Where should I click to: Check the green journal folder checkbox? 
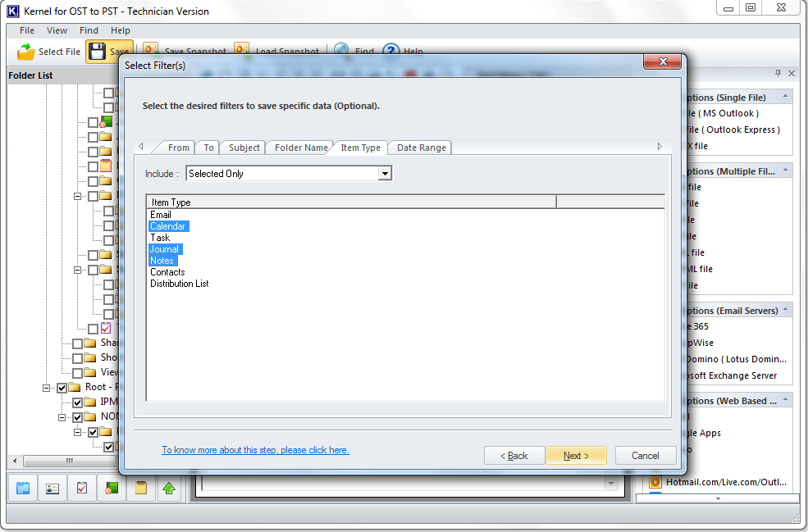(x=93, y=123)
